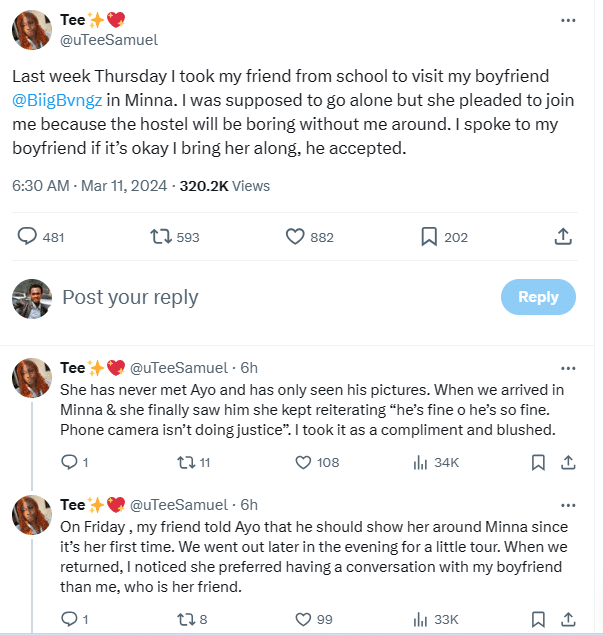Repost the main tweet with 593 reposts
Image resolution: width=603 pixels, height=635 pixels.
(159, 237)
